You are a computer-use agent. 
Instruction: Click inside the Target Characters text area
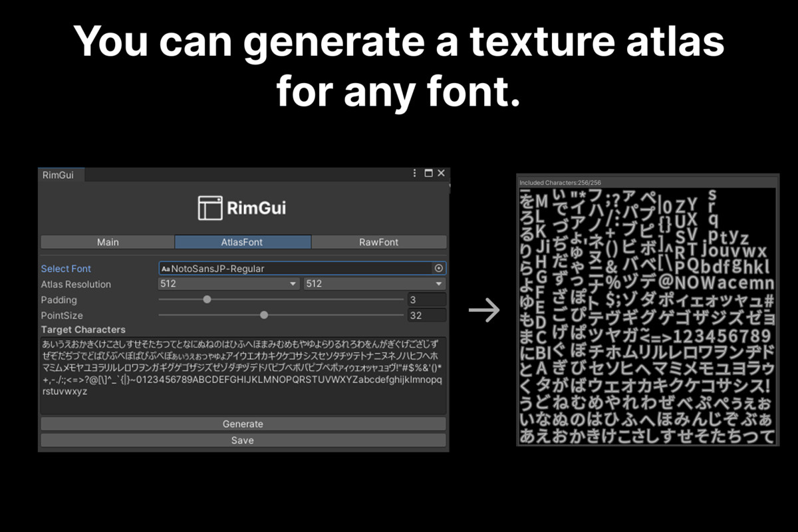click(x=243, y=375)
